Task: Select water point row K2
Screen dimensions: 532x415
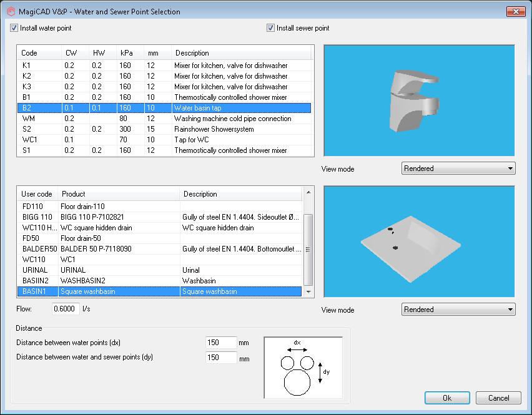Action: tap(164, 76)
